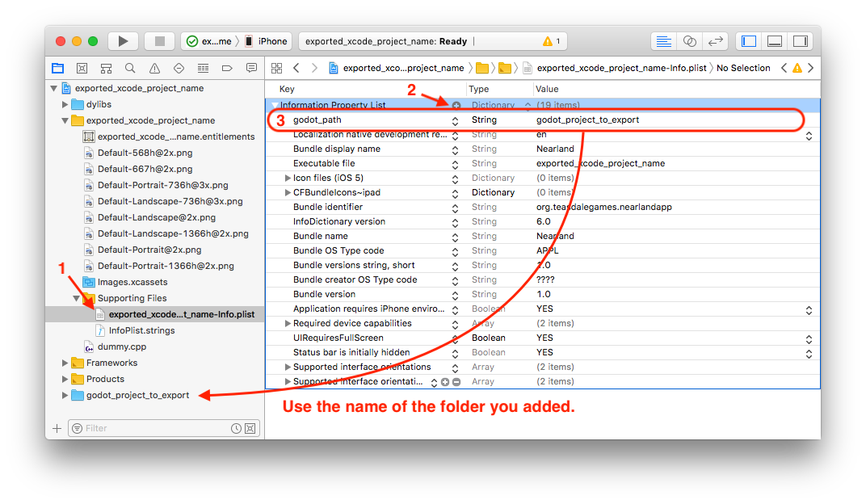The width and height of the screenshot is (866, 504).
Task: Open the Issue navigator warning icon
Action: pyautogui.click(x=154, y=68)
